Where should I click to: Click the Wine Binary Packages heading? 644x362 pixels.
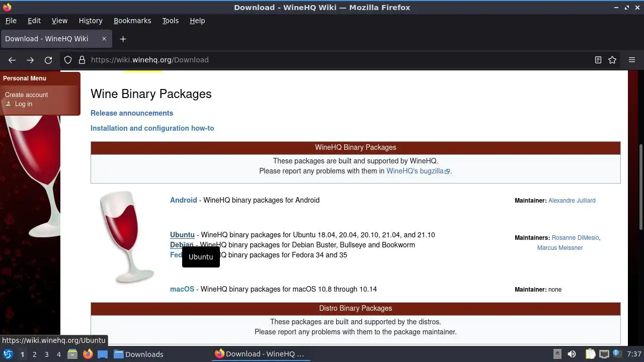coord(151,94)
